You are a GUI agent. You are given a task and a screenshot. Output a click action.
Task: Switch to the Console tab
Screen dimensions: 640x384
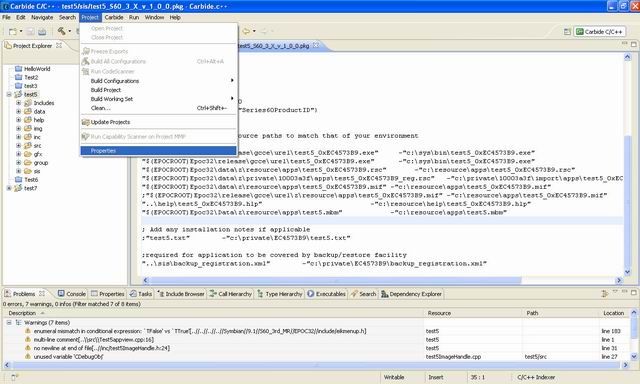(71, 294)
